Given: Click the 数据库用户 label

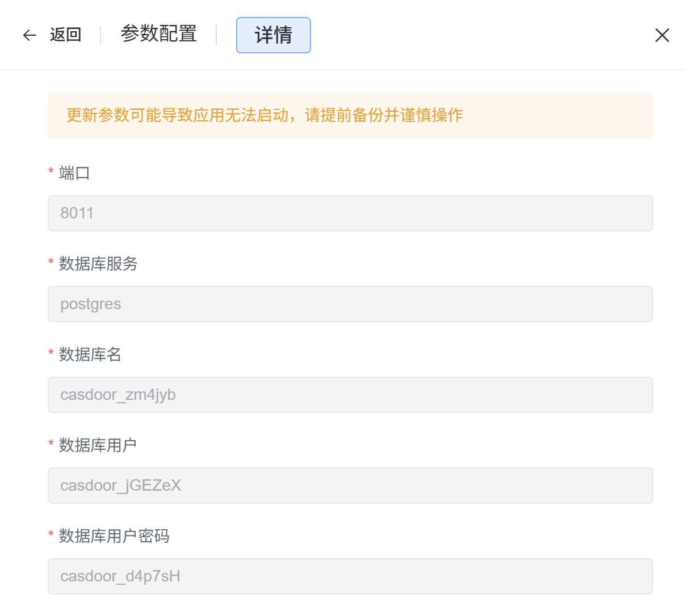Looking at the screenshot, I should 98,445.
